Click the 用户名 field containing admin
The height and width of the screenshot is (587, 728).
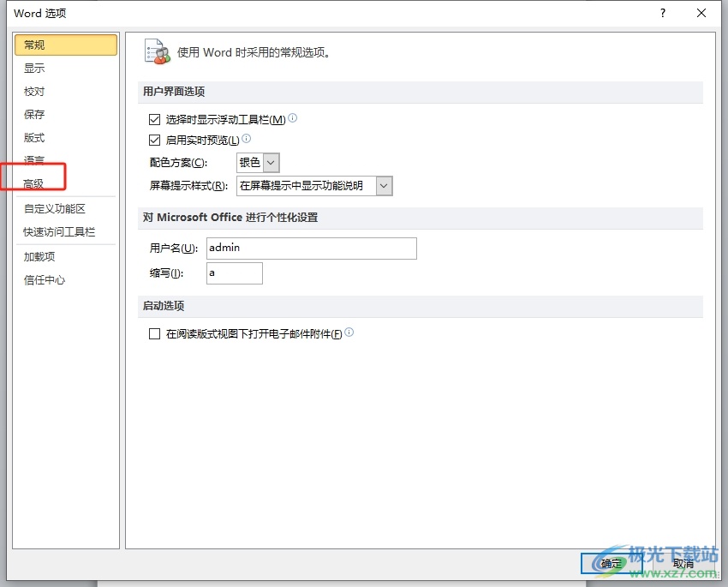coord(312,249)
